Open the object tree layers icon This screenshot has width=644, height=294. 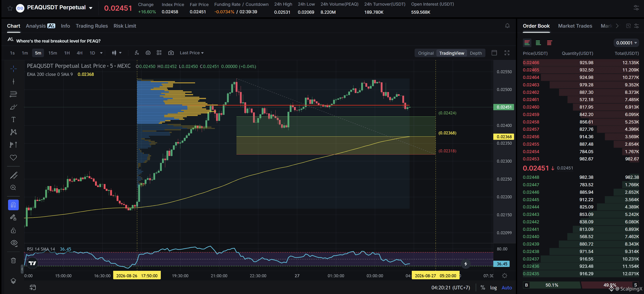point(14,281)
